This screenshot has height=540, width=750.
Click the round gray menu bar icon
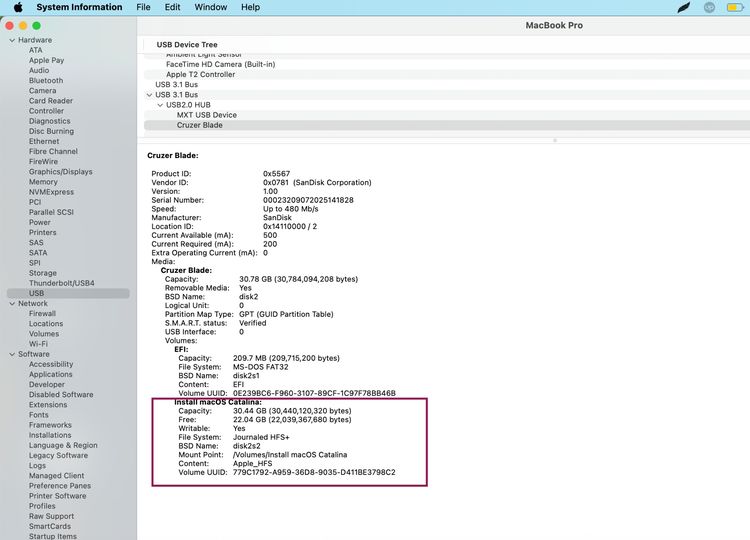pyautogui.click(x=709, y=7)
